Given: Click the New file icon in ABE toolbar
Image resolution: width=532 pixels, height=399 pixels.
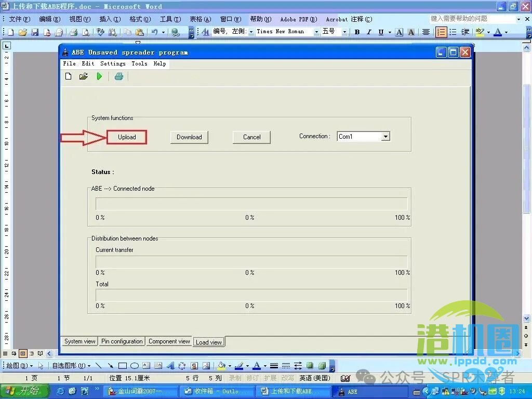Looking at the screenshot, I should [x=68, y=76].
